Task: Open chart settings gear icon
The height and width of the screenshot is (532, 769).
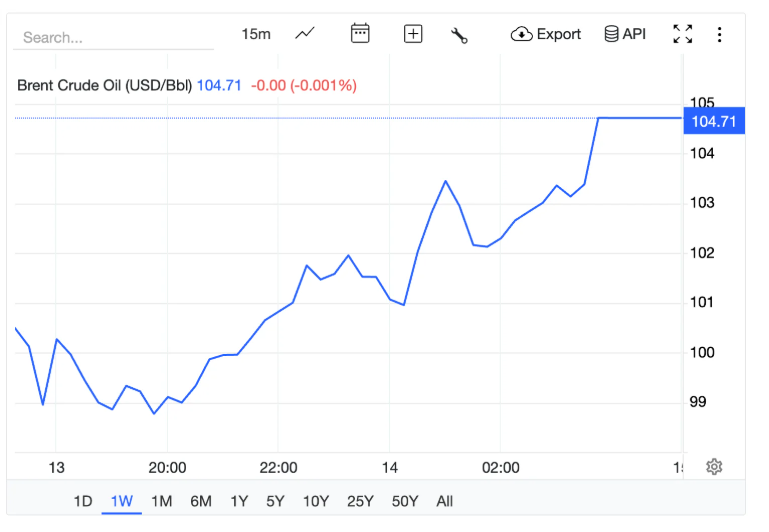Action: [x=714, y=466]
